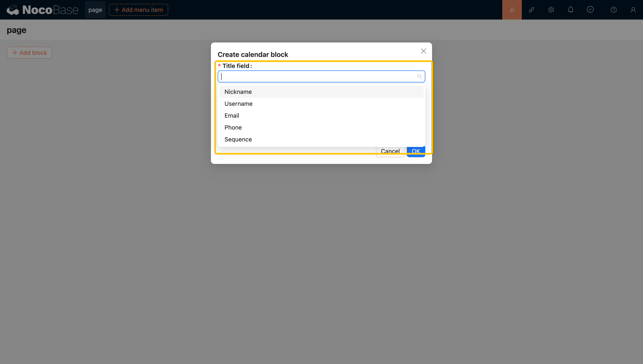Click the Add block button
Screen dimensions: 643x364
pos(30,53)
